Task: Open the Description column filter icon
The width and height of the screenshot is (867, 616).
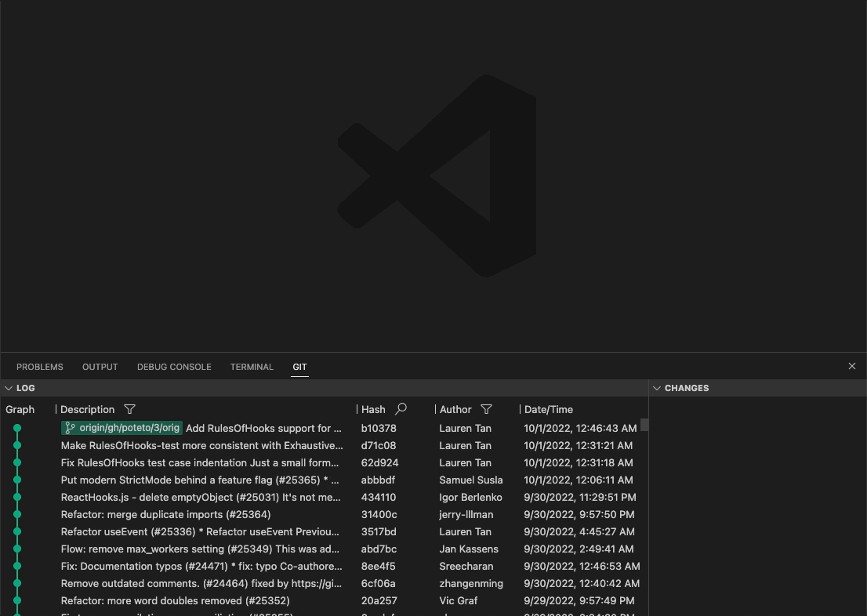Action: click(x=129, y=409)
